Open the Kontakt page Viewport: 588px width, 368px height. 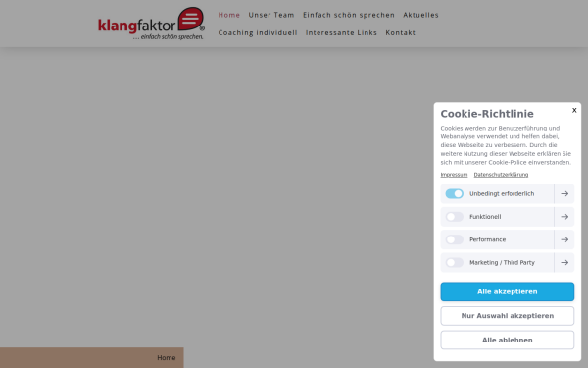pos(401,32)
